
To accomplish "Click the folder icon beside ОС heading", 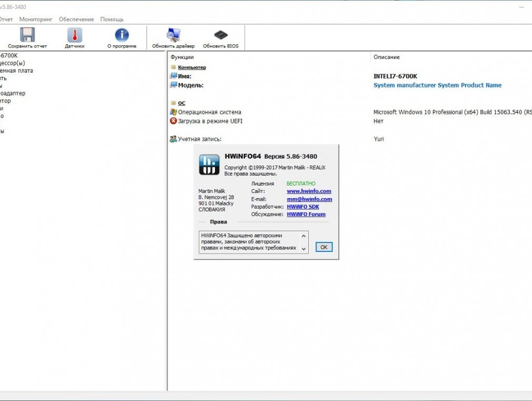I will click(173, 103).
